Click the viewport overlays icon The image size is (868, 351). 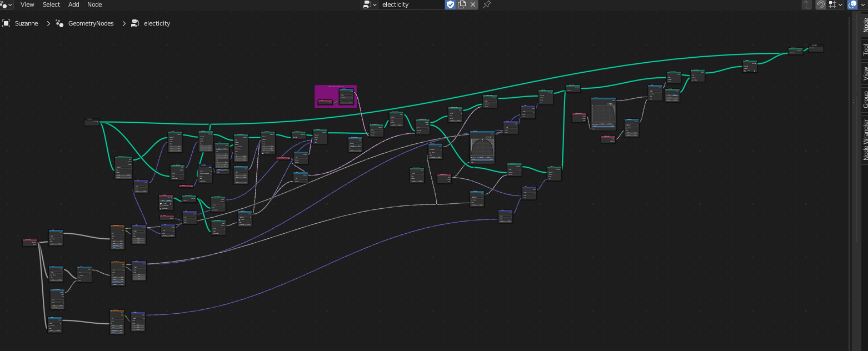[x=852, y=4]
